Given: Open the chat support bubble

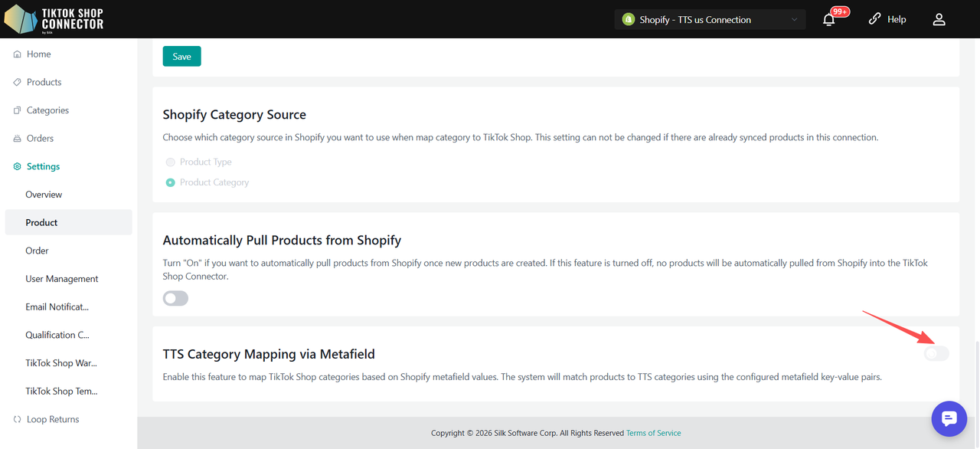Looking at the screenshot, I should [x=949, y=418].
